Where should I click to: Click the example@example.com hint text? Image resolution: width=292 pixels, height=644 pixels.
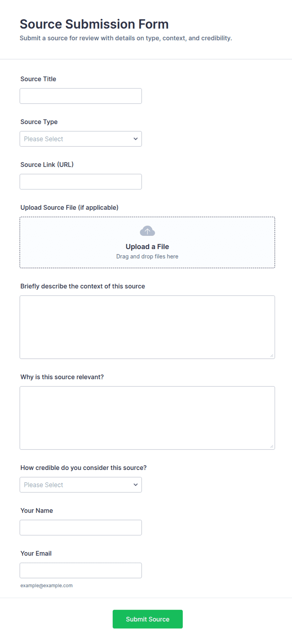(46, 586)
